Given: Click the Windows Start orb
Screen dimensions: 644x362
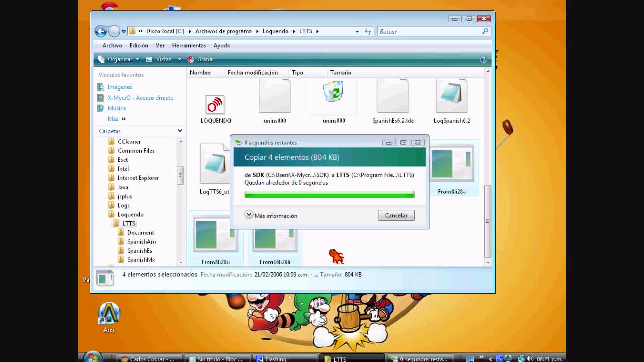Looking at the screenshot, I should 92,358.
